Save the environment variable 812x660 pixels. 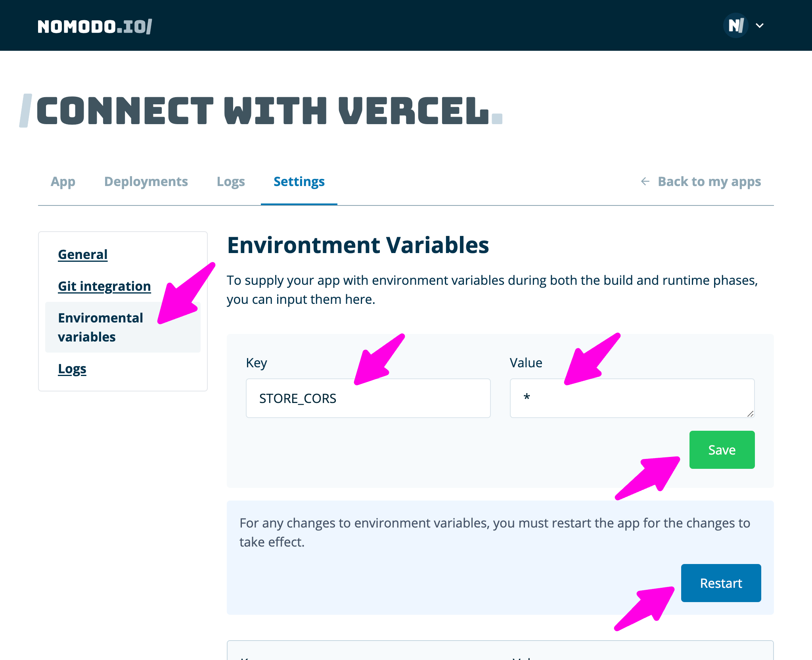[722, 450]
